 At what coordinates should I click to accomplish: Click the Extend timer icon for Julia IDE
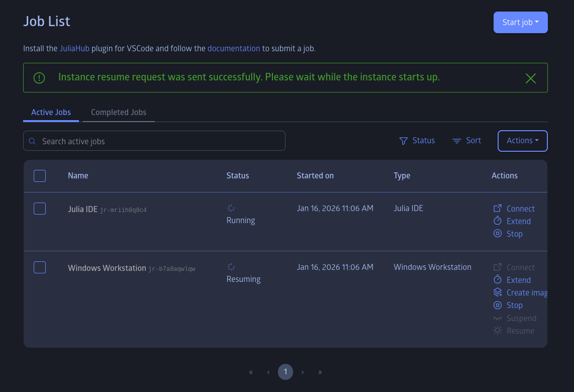pos(497,221)
